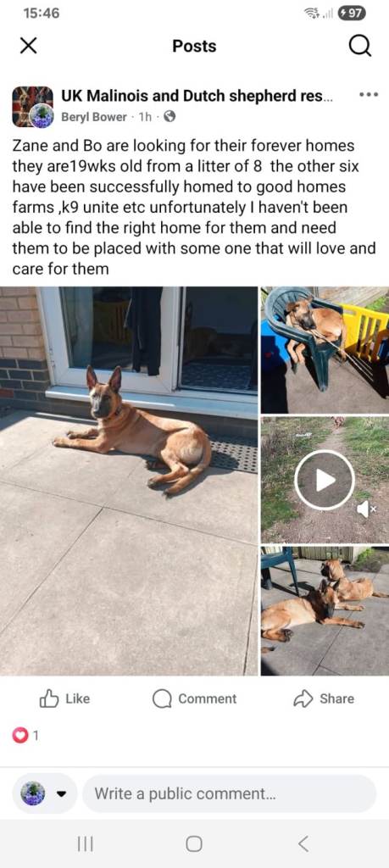View the heart reaction count
The height and width of the screenshot is (868, 389).
[x=26, y=736]
